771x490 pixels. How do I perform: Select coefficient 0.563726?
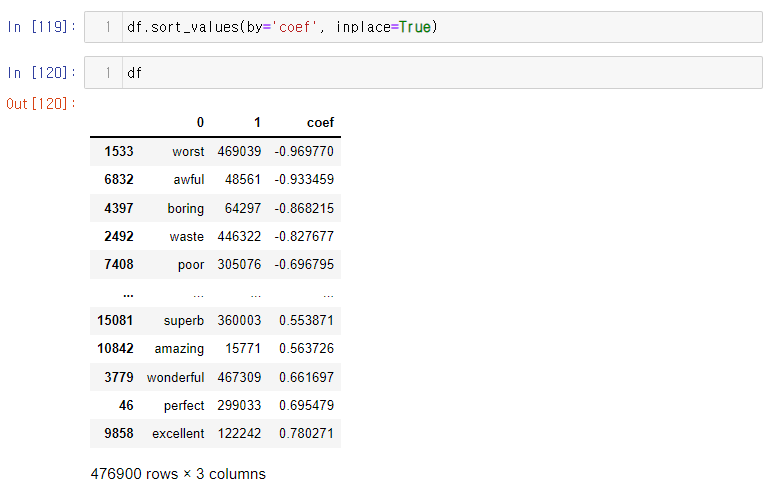coord(306,348)
